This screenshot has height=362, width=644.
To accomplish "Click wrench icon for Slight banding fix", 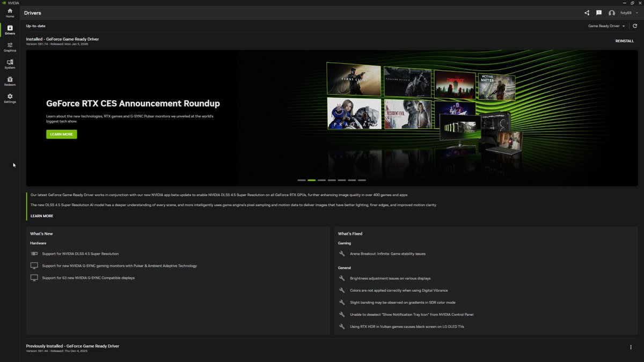I will 342,302.
